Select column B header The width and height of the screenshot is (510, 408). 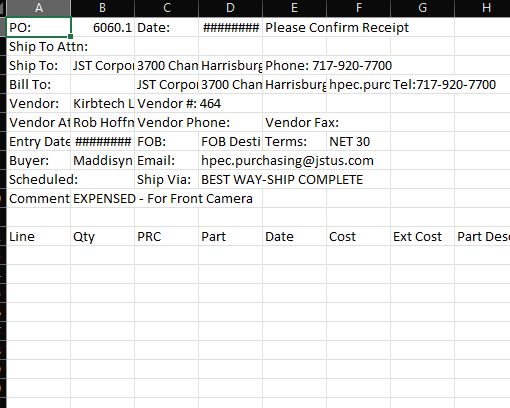[x=102, y=8]
